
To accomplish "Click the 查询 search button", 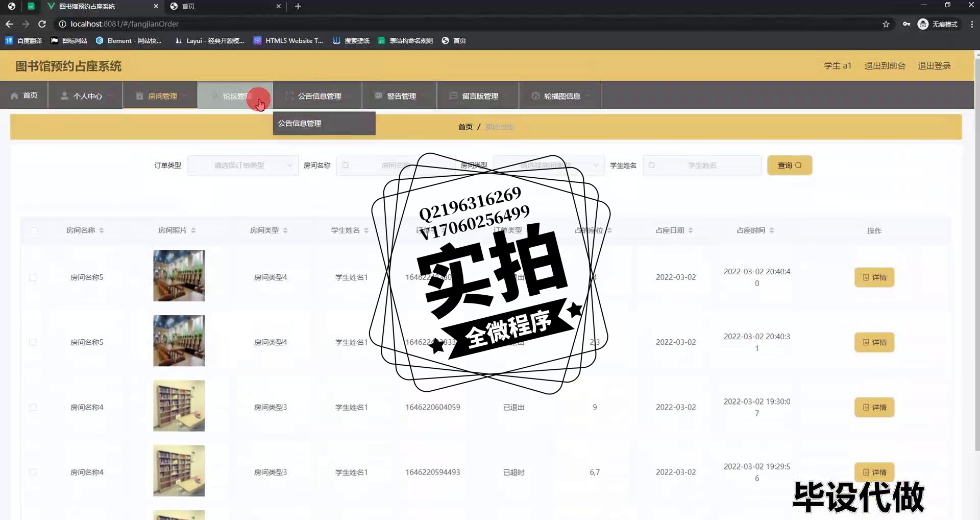I will tap(790, 165).
